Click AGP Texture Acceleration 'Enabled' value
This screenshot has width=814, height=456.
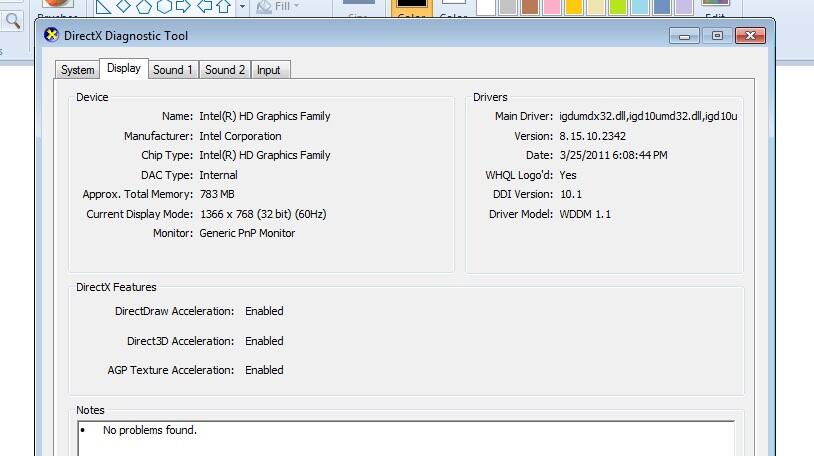264,370
